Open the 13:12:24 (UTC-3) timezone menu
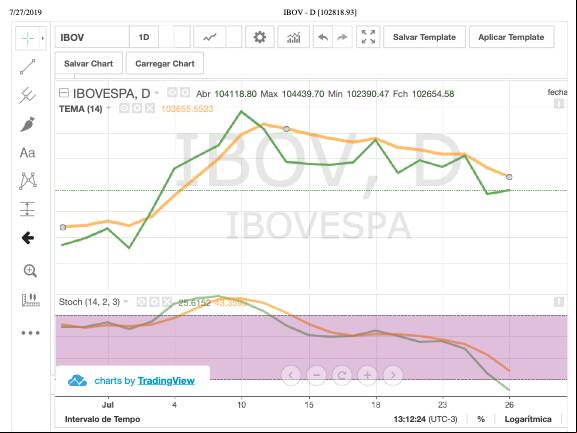 click(425, 419)
